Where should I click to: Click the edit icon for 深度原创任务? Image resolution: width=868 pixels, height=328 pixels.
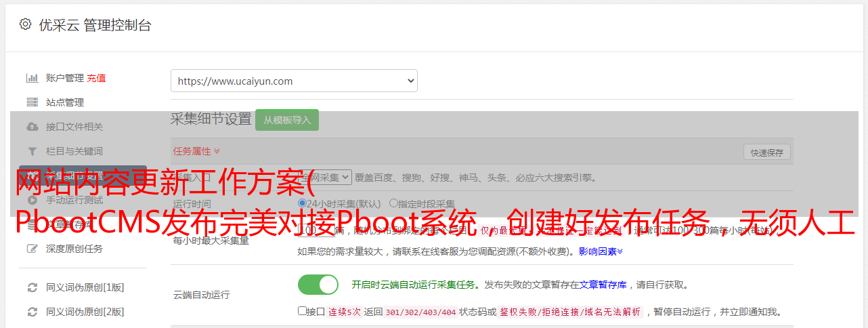(x=32, y=249)
